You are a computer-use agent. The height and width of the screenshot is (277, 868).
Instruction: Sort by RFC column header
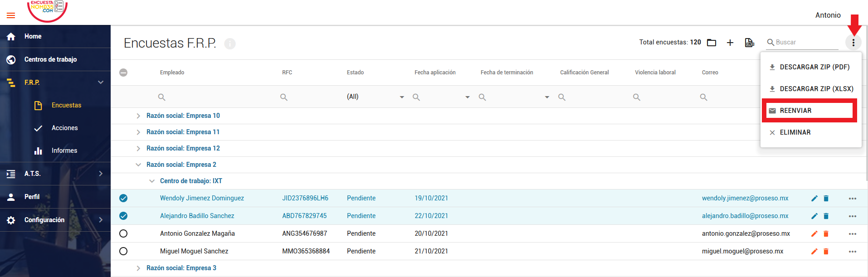[x=287, y=73]
